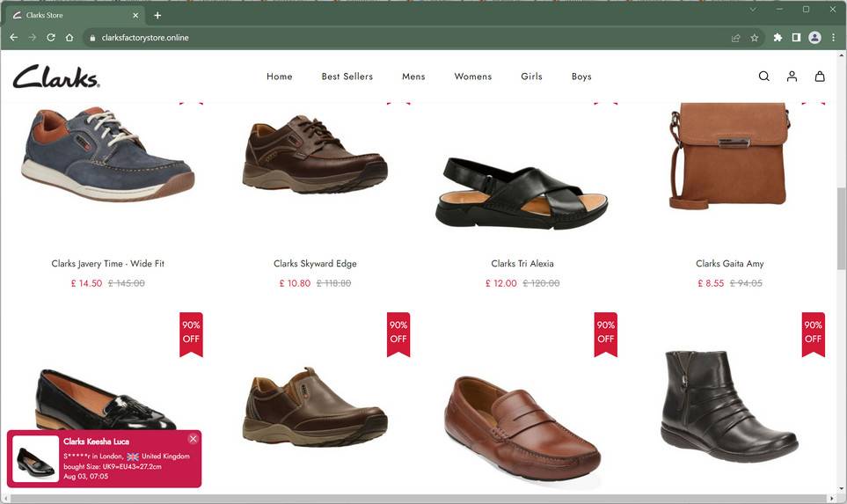Click the Clarks logo
The width and height of the screenshot is (847, 504).
(56, 77)
